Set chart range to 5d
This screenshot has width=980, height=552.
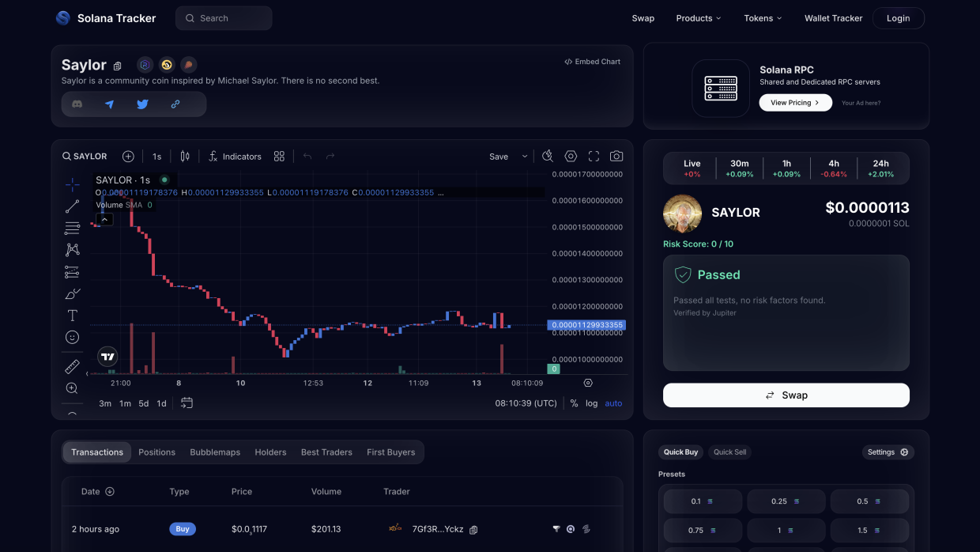pyautogui.click(x=143, y=403)
